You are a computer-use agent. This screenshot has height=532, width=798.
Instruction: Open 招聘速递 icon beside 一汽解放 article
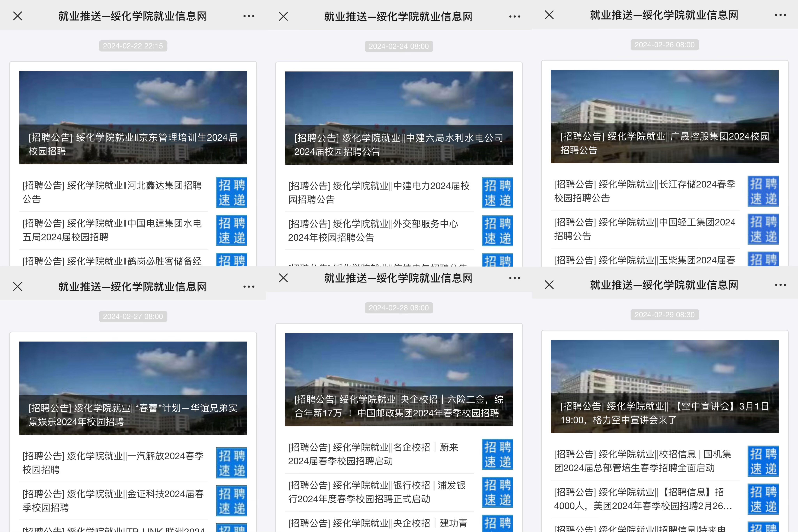point(231,462)
